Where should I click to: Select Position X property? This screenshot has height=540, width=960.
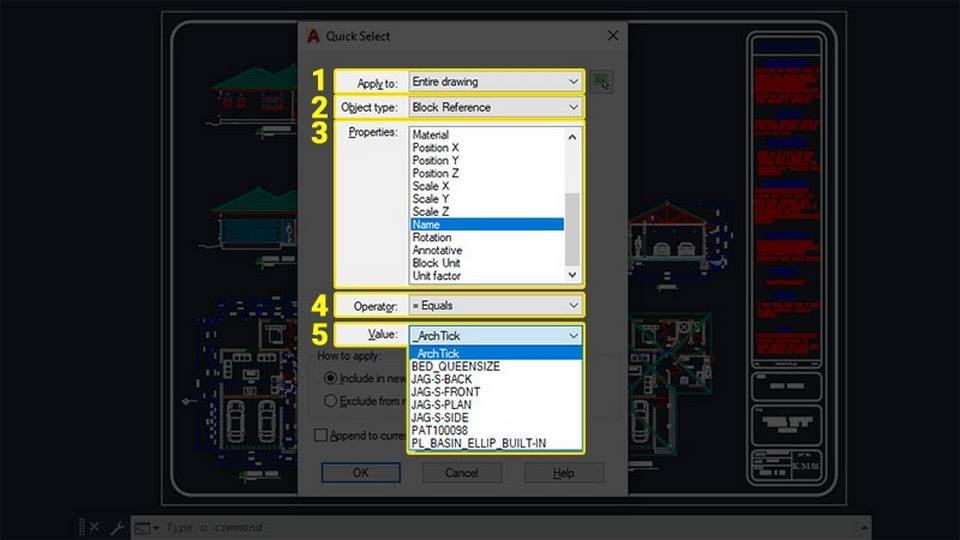[487, 148]
